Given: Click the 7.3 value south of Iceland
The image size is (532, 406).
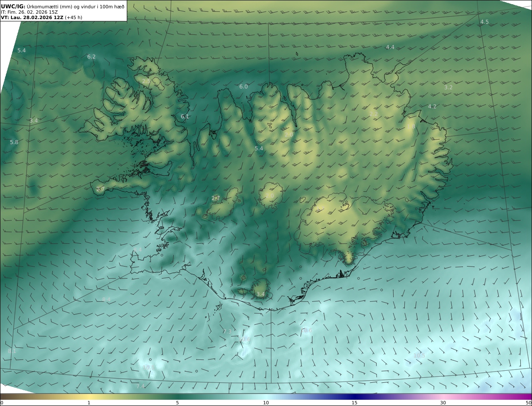Looking at the screenshot, I should coord(227,331).
